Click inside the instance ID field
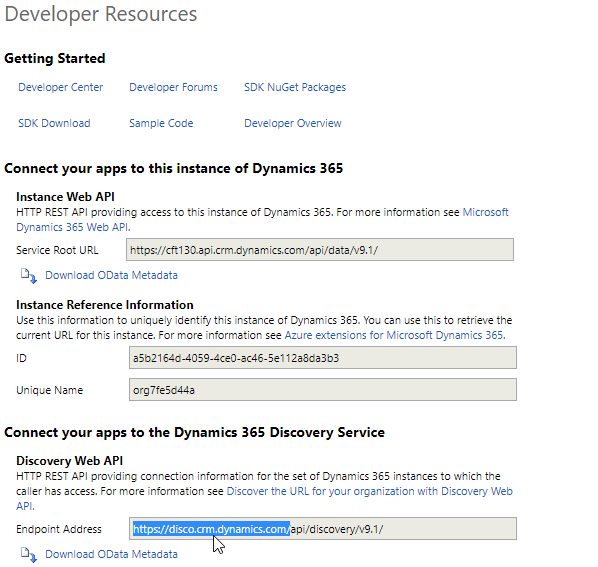 click(x=323, y=358)
